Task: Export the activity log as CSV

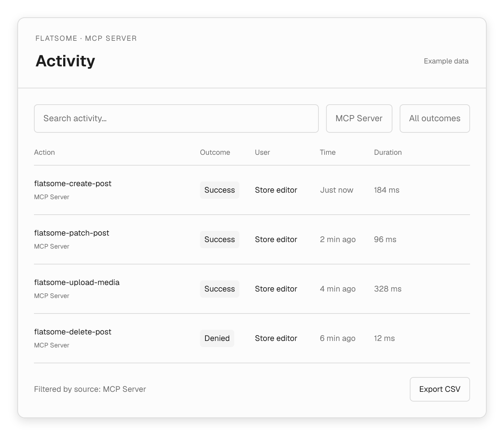Action: click(440, 389)
